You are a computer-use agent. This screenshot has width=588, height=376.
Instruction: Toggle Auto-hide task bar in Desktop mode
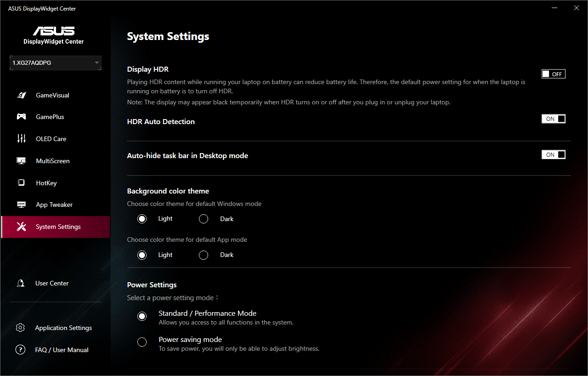[x=553, y=155]
